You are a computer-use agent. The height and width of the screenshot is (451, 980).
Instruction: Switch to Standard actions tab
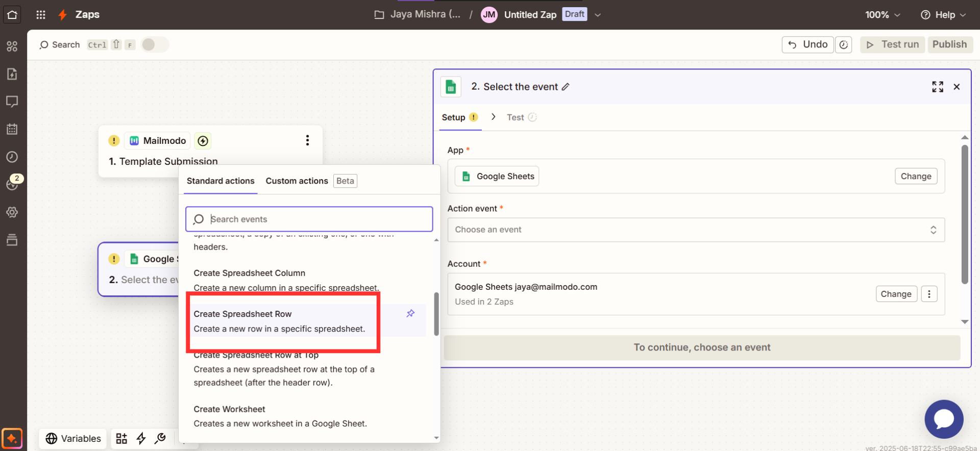click(220, 181)
